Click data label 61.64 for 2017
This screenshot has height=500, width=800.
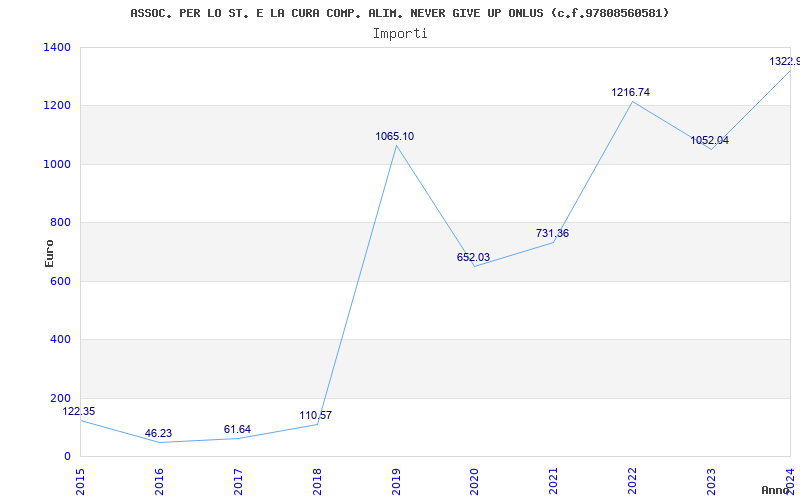[x=237, y=429]
